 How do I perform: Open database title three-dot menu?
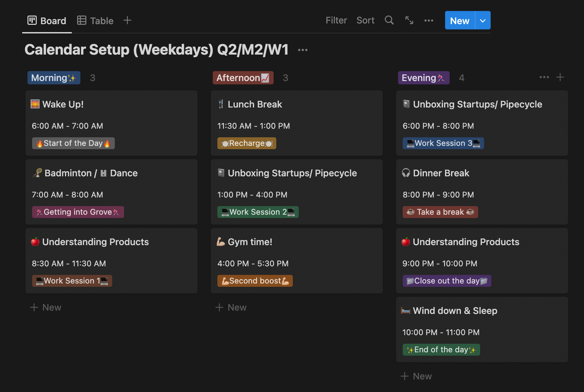(x=303, y=50)
